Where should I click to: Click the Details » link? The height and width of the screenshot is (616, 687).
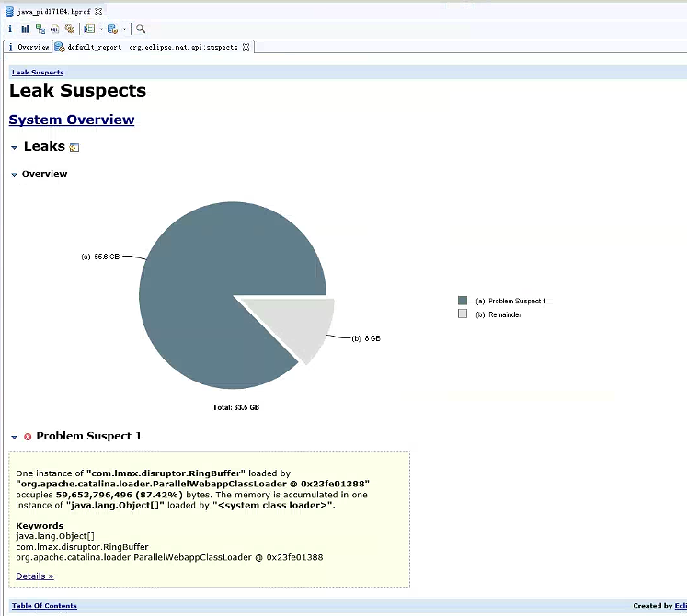(x=35, y=576)
